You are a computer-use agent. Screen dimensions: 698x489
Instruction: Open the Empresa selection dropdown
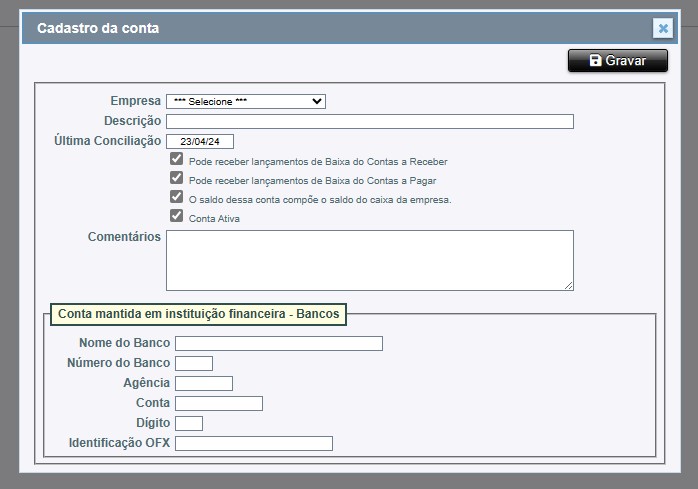[x=246, y=101]
